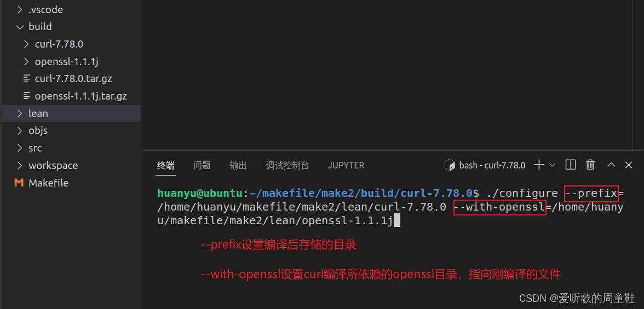Screen dimensions: 644x309
Task: Select the curl-7.78.0 folder label
Action: click(59, 44)
